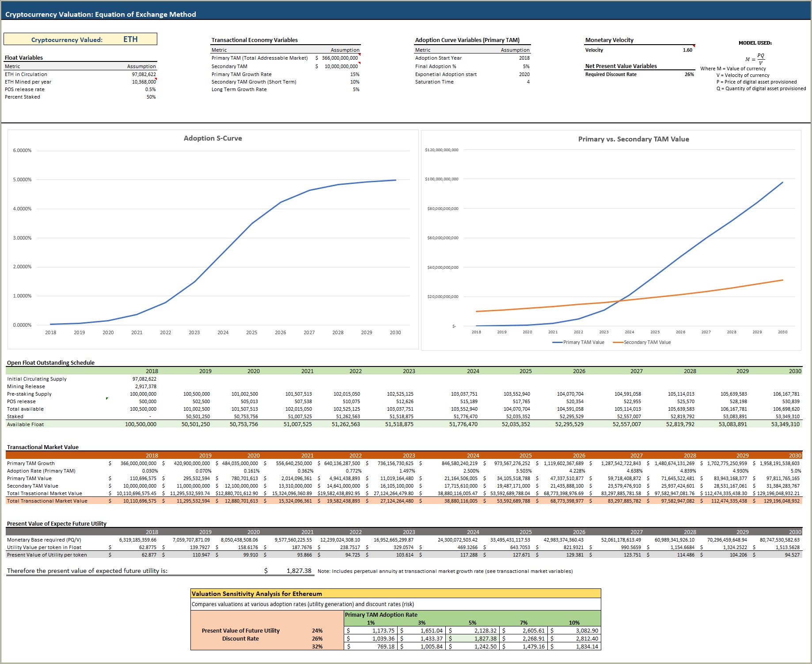Select Primary TAM Growth Rate 15%
This screenshot has height=664, width=812.
[355, 74]
